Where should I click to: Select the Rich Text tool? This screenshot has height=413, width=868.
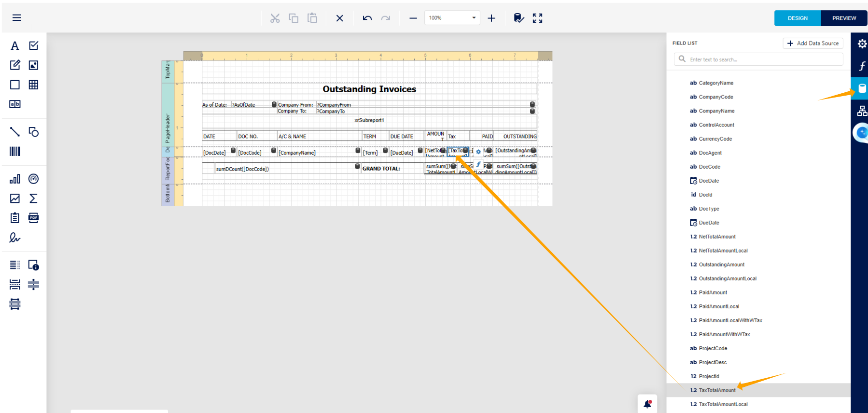coord(15,65)
